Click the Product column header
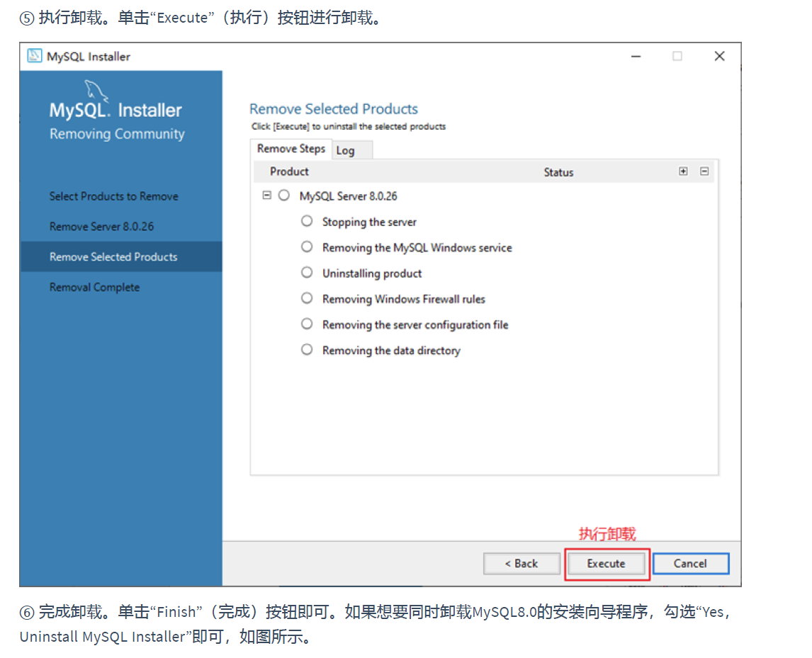 point(289,171)
